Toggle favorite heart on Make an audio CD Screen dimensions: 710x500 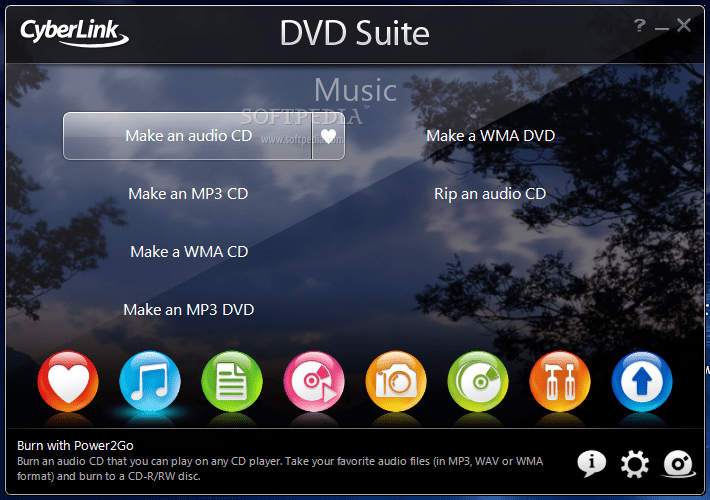[329, 136]
